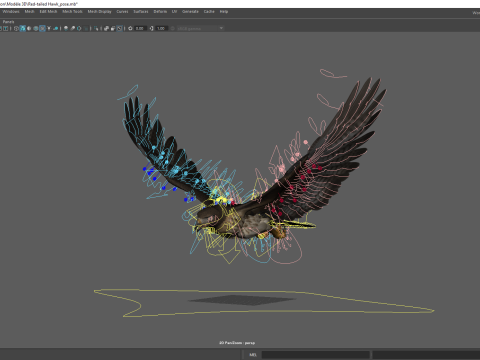The width and height of the screenshot is (480, 360).
Task: Toggle Use Default Material icon
Action: pyautogui.click(x=29, y=28)
